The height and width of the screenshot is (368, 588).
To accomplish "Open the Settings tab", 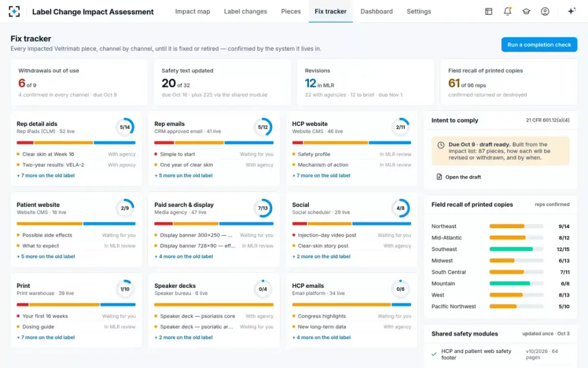I will 419,11.
